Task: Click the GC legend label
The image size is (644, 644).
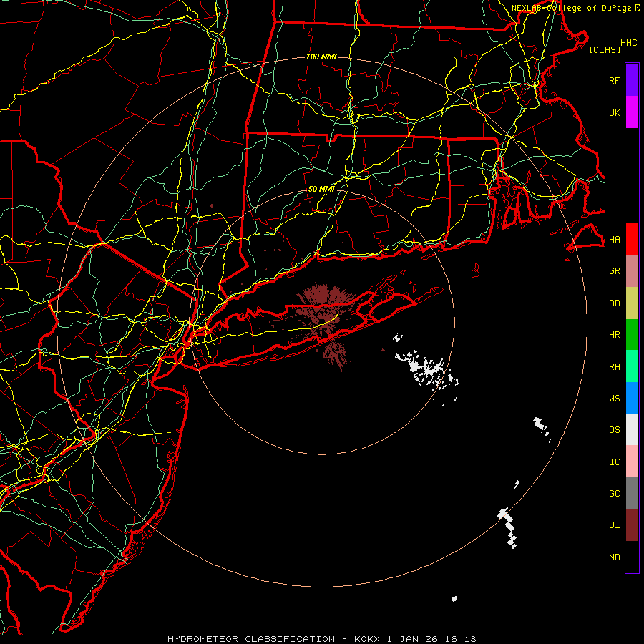Action: [614, 494]
